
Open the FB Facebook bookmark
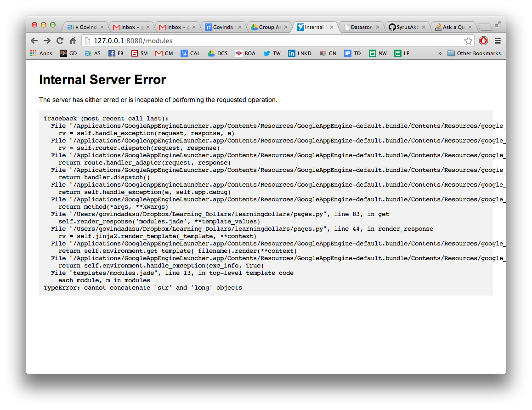[x=116, y=53]
